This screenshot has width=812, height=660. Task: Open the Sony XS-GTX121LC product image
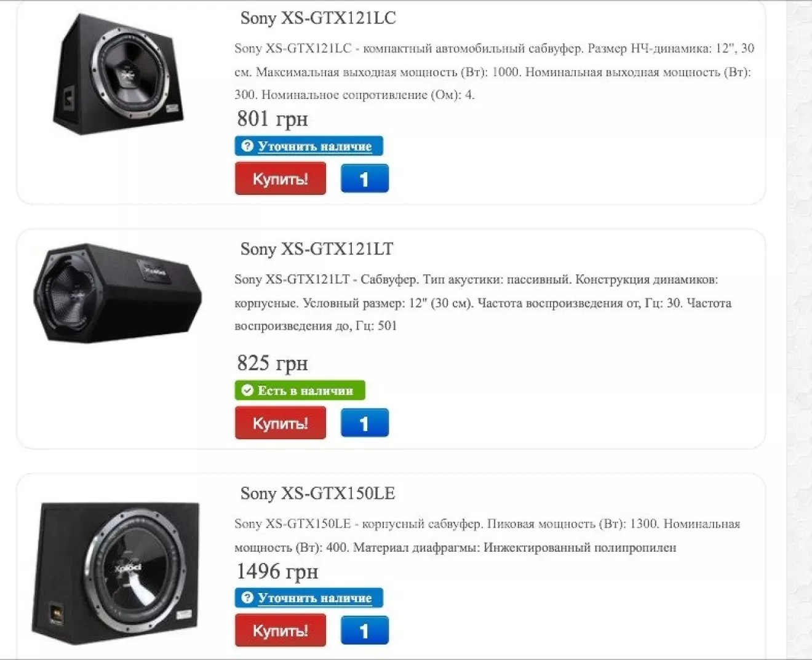(118, 74)
